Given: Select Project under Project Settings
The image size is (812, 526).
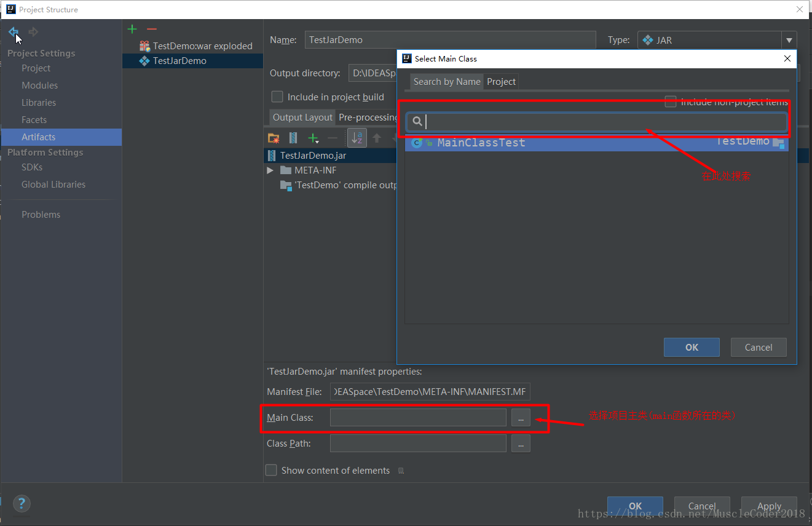Looking at the screenshot, I should [36, 68].
